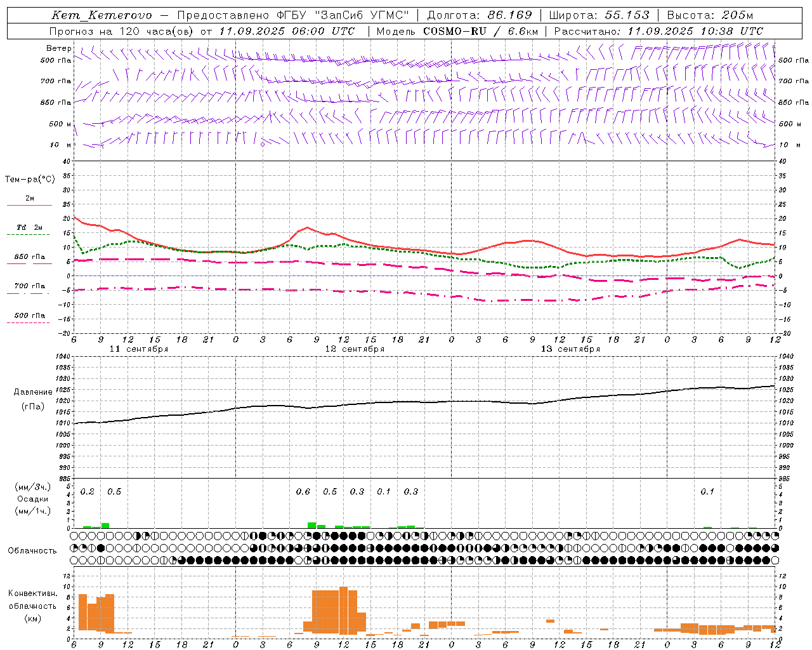Click the precipitation value 0.6
This screenshot has height=650, width=812.
click(303, 492)
